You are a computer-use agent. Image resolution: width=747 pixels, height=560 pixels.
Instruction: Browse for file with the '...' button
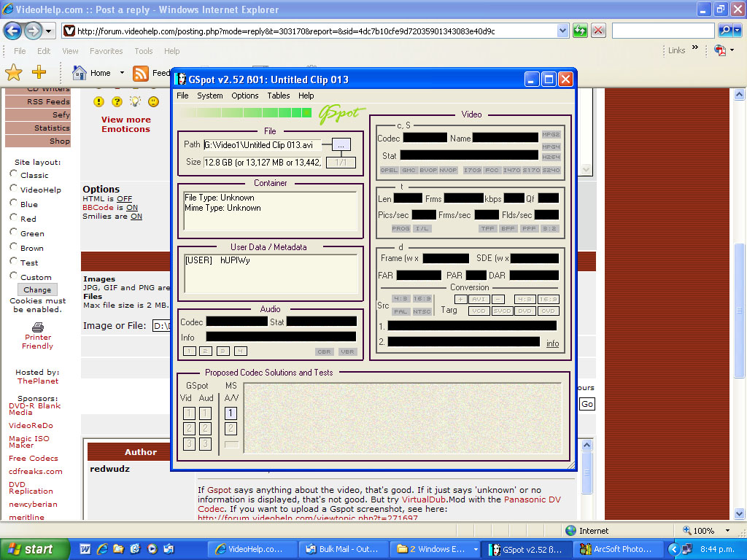pos(341,145)
